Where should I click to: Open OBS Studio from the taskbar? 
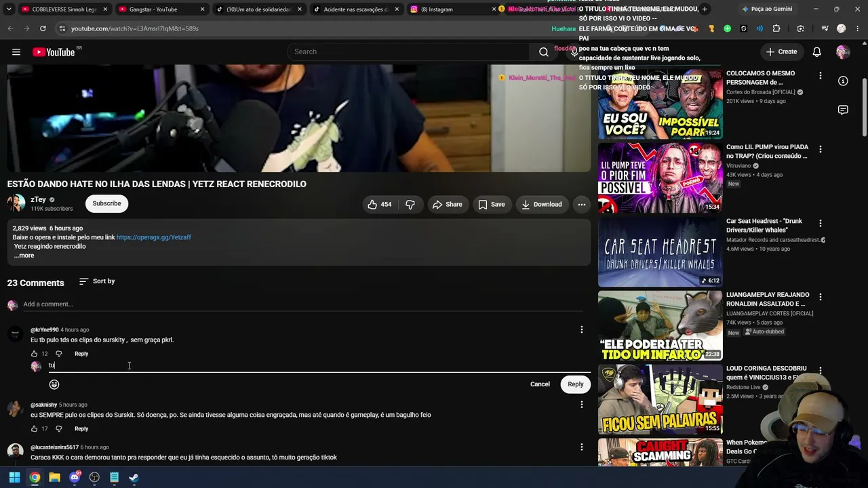pyautogui.click(x=94, y=477)
